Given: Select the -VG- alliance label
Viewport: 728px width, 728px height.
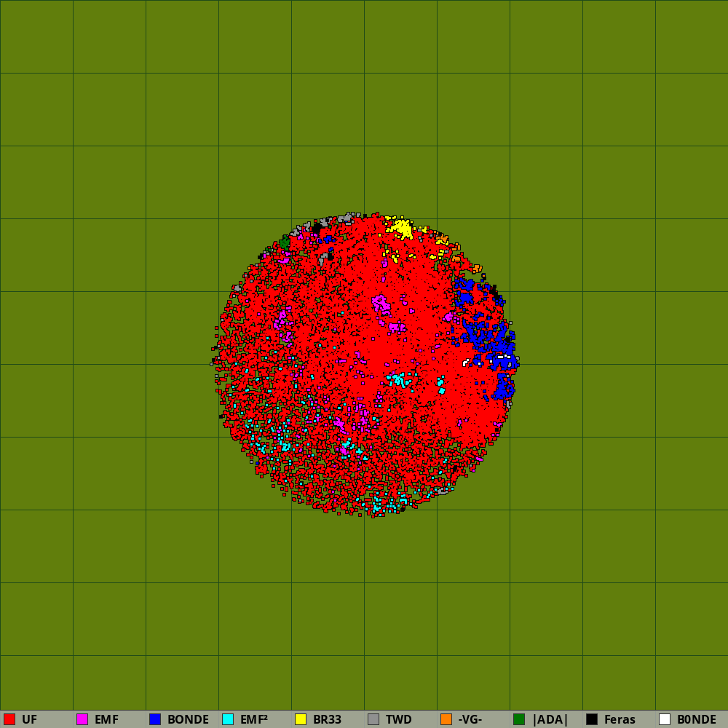Looking at the screenshot, I should click(470, 720).
